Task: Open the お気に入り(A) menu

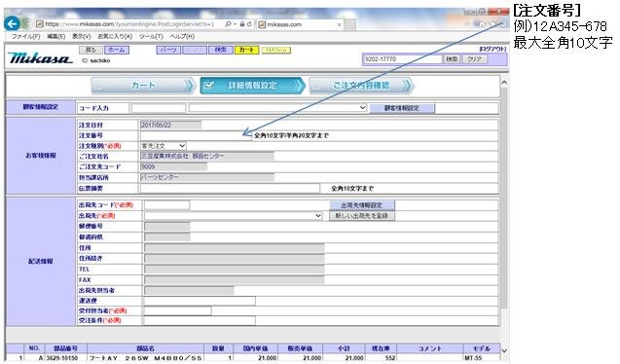Action: tap(115, 36)
